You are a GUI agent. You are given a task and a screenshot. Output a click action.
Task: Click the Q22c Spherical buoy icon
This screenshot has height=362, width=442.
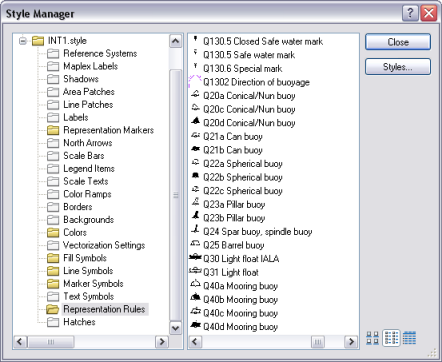(195, 189)
